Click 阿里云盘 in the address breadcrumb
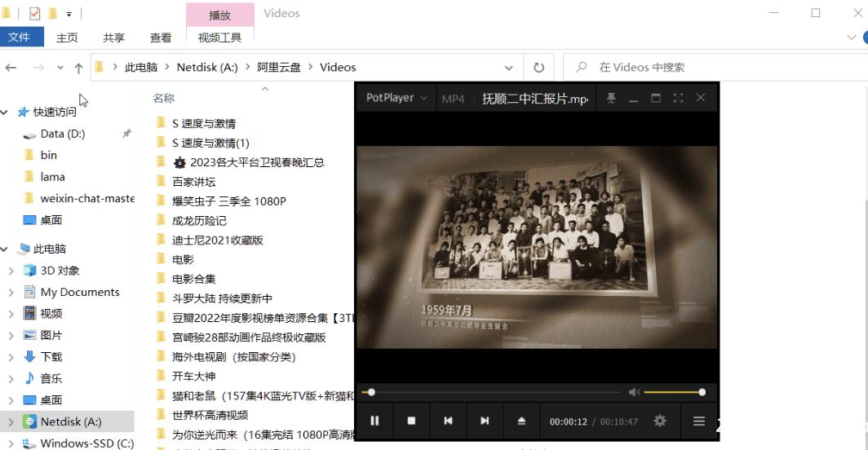 point(278,68)
